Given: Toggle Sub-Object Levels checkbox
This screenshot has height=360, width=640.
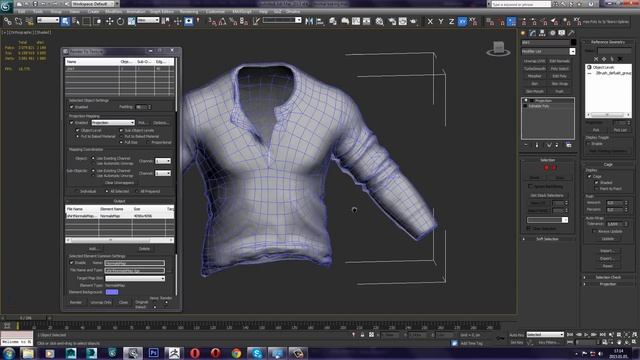Looking at the screenshot, I should pyautogui.click(x=121, y=130).
